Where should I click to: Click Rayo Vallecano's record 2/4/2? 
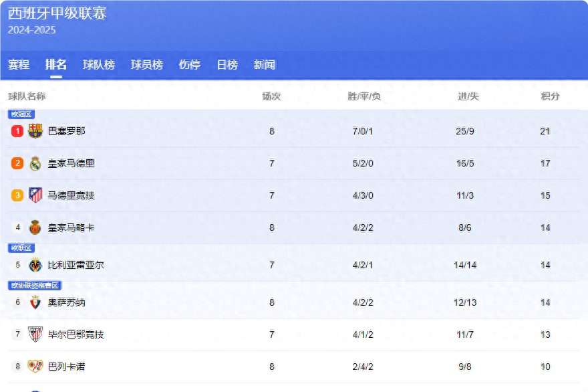point(363,367)
